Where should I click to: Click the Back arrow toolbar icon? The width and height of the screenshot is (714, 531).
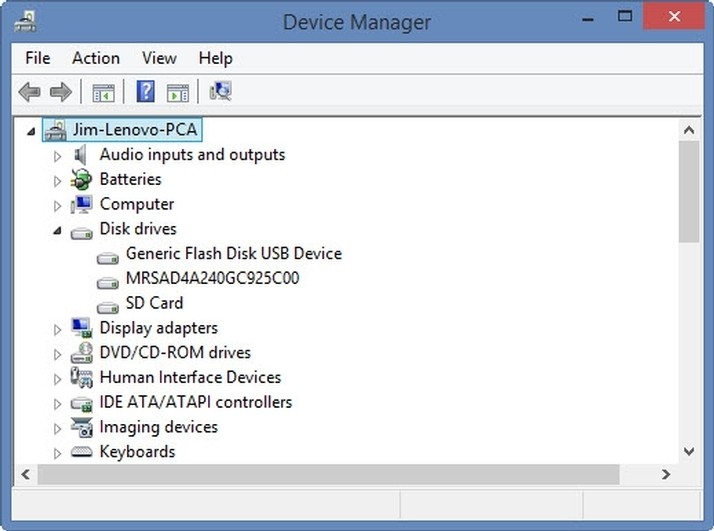point(30,92)
